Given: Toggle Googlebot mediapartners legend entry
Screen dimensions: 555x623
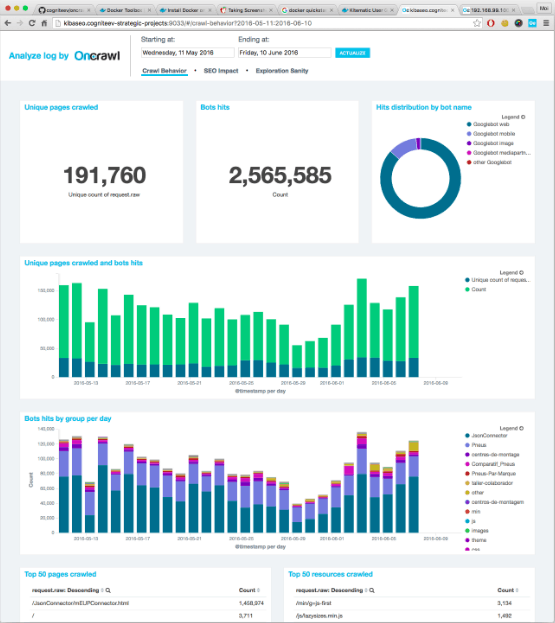Looking at the screenshot, I should tap(499, 153).
